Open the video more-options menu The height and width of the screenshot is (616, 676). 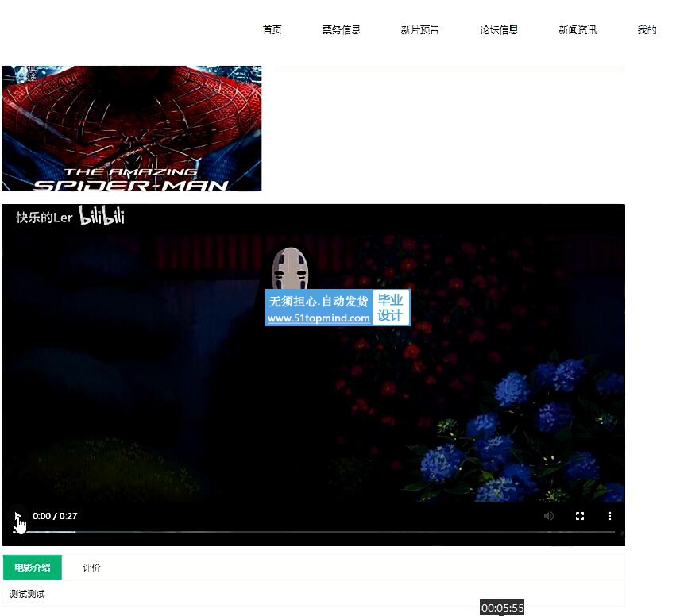point(609,516)
